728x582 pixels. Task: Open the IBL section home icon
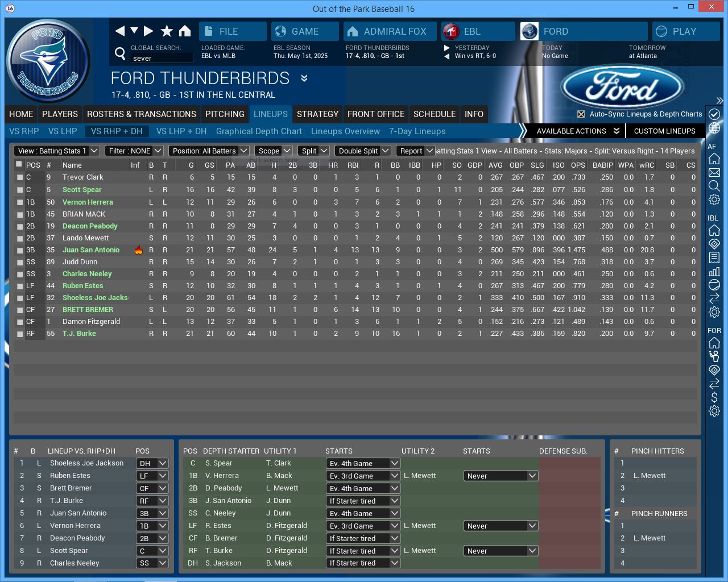tap(714, 230)
